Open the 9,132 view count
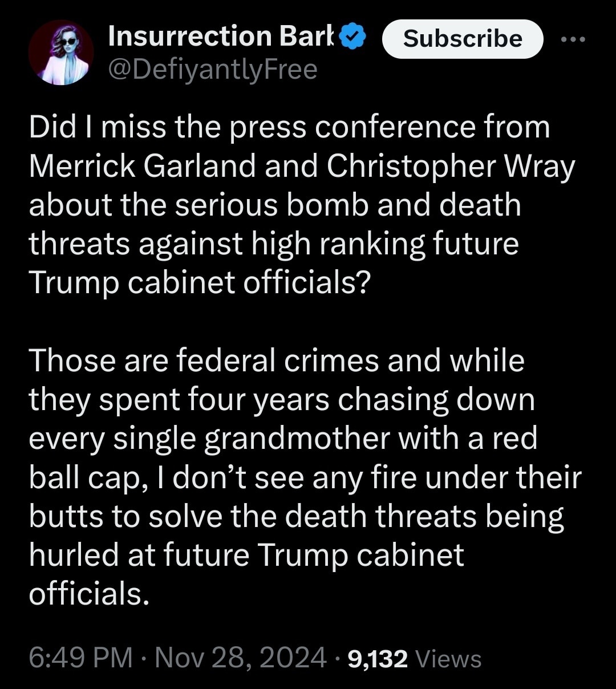The image size is (616, 689). (x=377, y=659)
